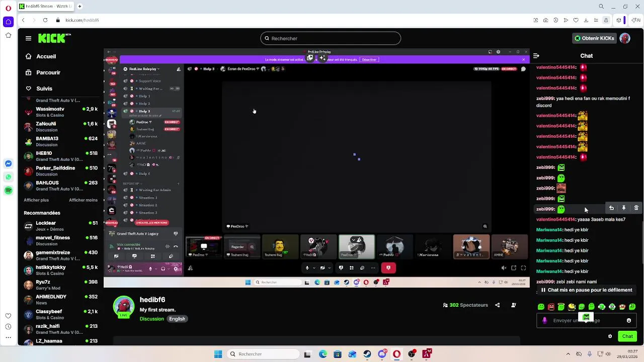The width and height of the screenshot is (644, 362).
Task: Open the emoji picker in chat input
Action: [629, 320]
